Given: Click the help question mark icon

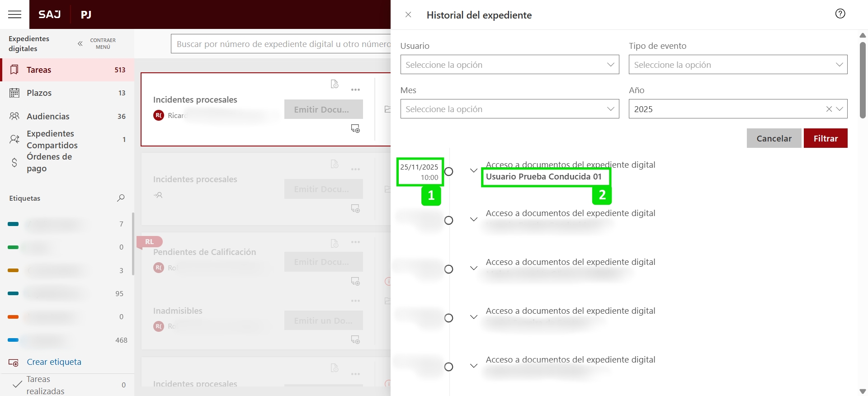Looking at the screenshot, I should coord(840,14).
